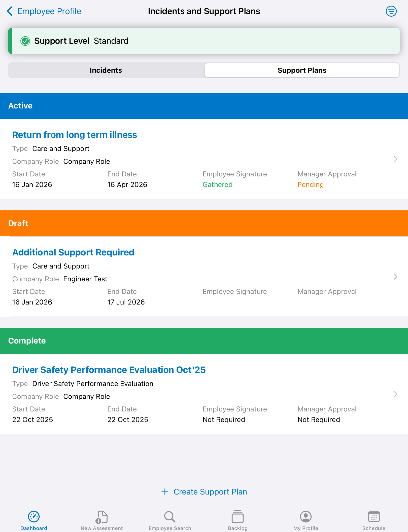The height and width of the screenshot is (532, 408).
Task: Tap Not Required under Manager Approval
Action: pyautogui.click(x=319, y=420)
